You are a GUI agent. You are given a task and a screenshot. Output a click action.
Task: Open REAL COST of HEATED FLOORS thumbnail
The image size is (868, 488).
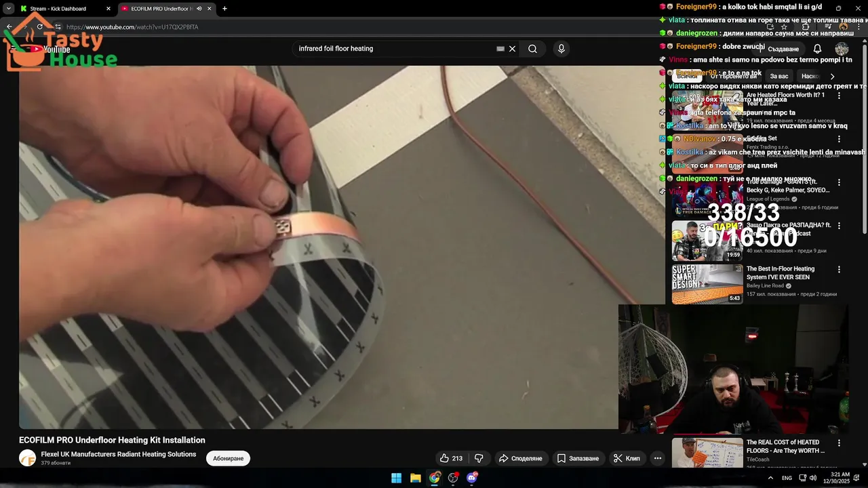(707, 453)
